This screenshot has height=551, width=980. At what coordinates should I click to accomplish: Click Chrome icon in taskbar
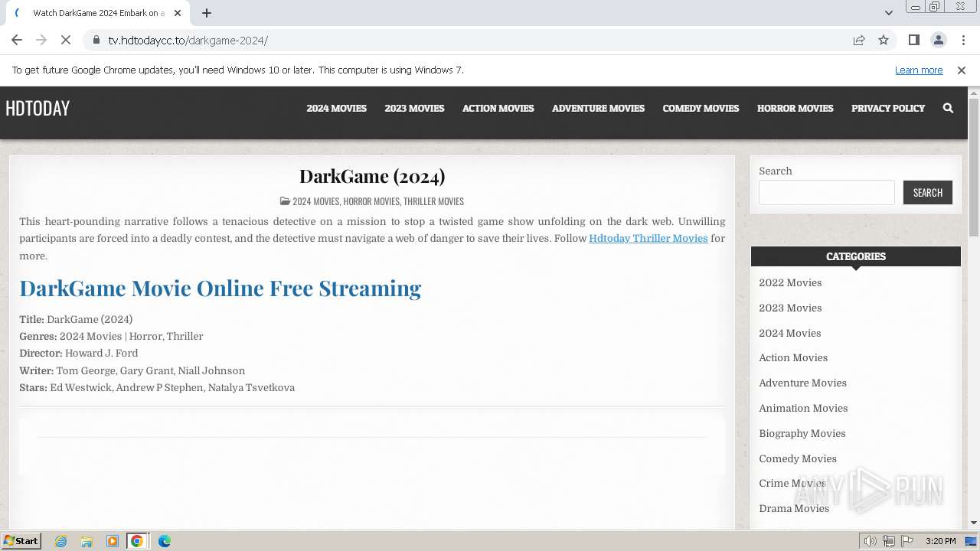137,541
